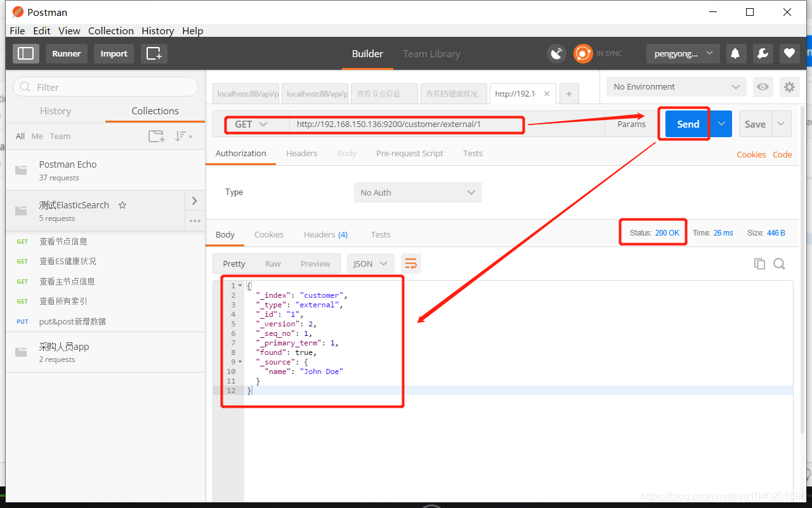Collapse the _source object fold arrow
Screen dimensions: 812x508
click(x=240, y=362)
